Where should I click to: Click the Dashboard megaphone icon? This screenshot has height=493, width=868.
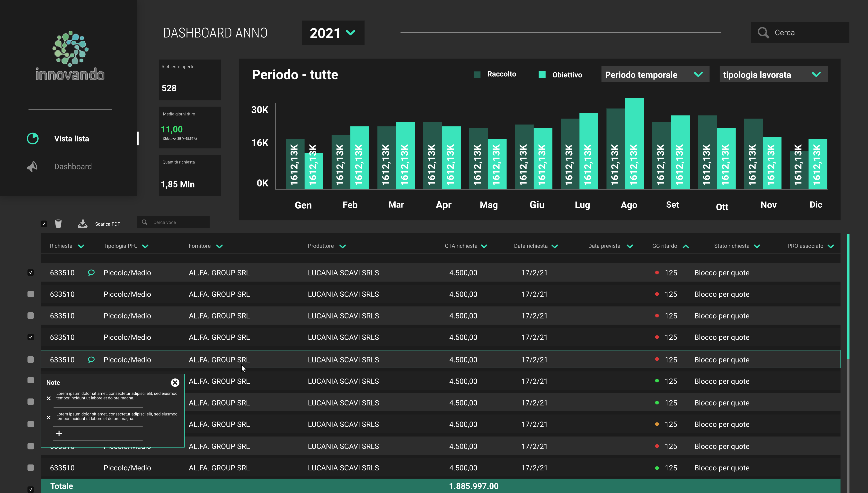32,166
